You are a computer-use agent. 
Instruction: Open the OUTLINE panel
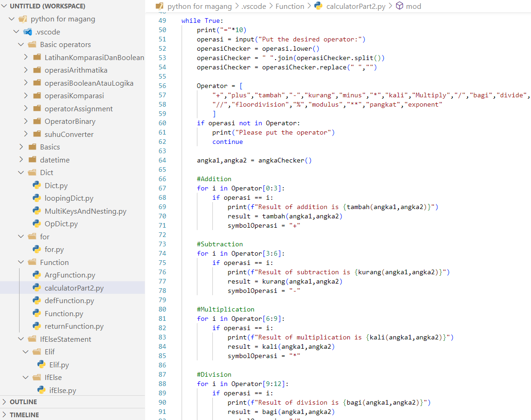click(x=23, y=401)
